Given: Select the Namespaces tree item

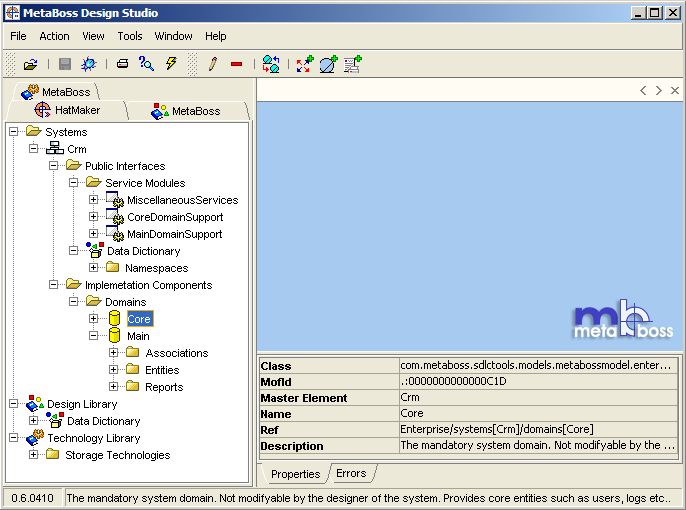Looking at the screenshot, I should (x=157, y=268).
